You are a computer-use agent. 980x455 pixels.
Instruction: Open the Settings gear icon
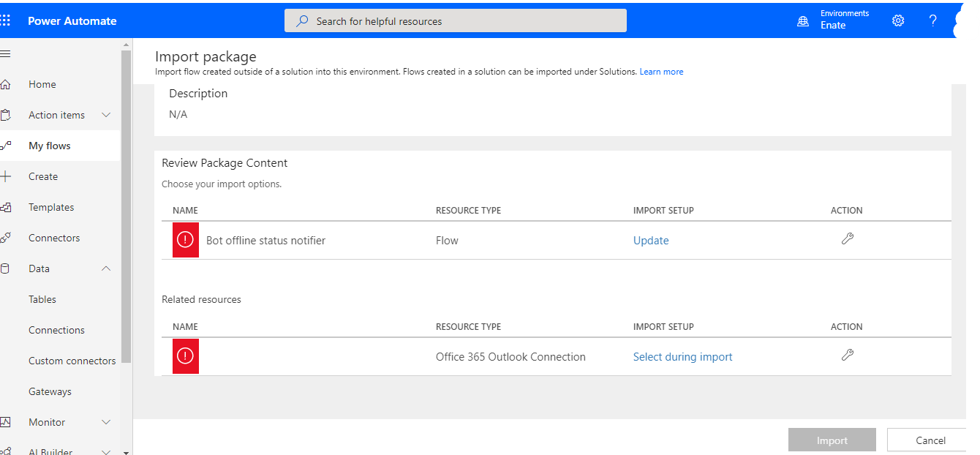tap(898, 20)
